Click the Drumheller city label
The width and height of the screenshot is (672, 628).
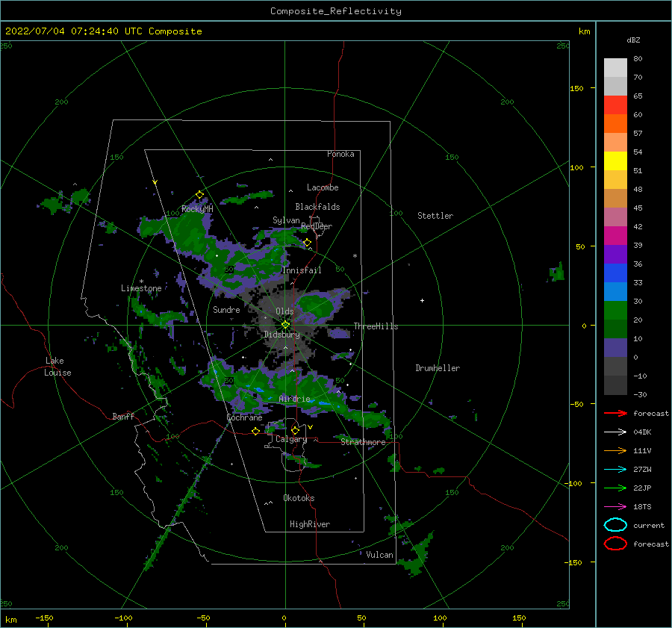point(438,368)
